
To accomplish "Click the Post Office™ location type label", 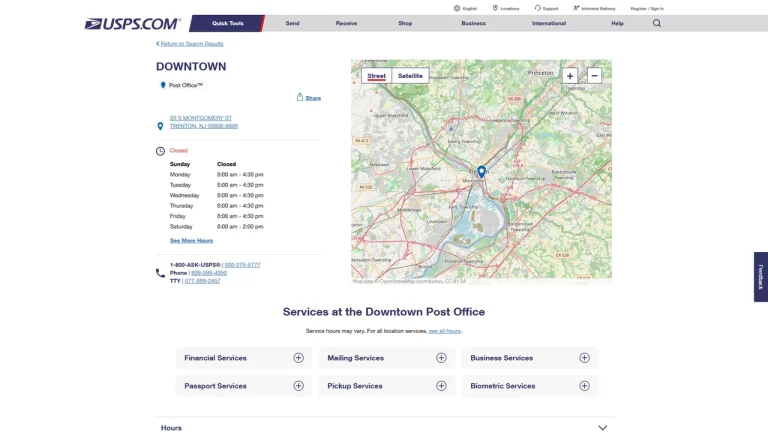I will [186, 85].
